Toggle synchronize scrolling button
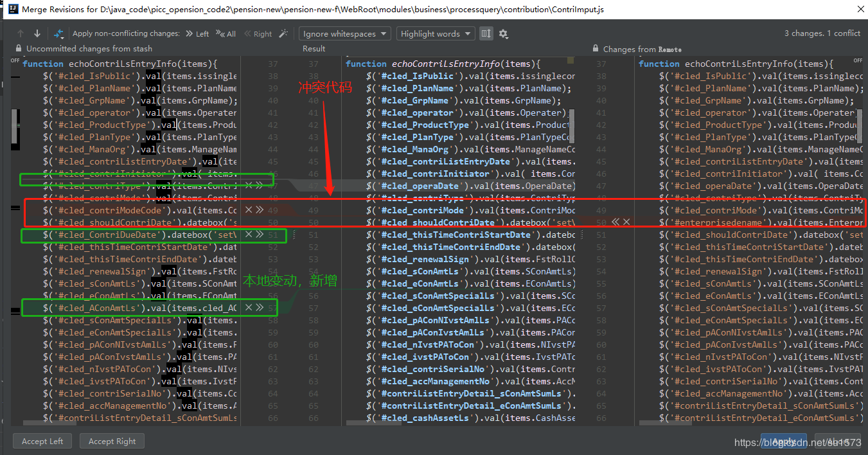The image size is (868, 455). [x=486, y=34]
